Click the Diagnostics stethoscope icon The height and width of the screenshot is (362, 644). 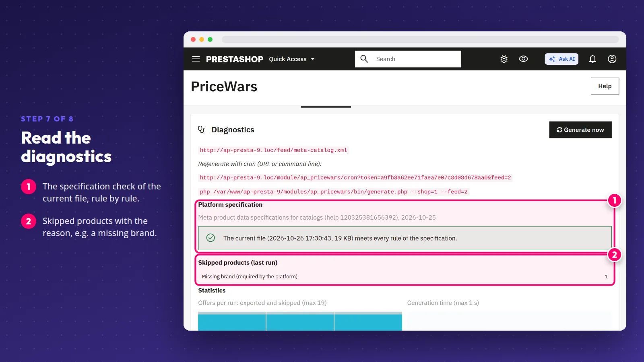point(201,130)
